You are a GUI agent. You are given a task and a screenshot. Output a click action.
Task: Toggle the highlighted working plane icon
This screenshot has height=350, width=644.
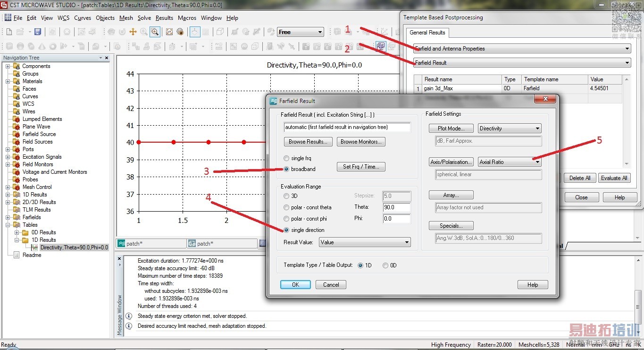click(x=195, y=32)
